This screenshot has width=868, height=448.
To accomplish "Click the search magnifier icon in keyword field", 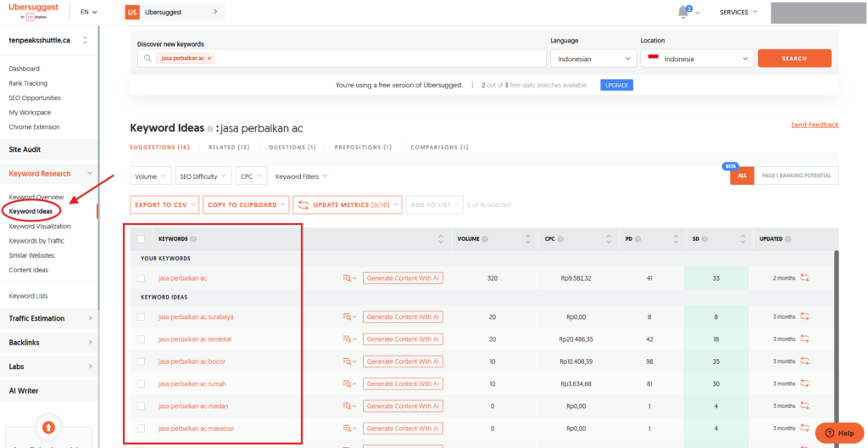I will [147, 59].
